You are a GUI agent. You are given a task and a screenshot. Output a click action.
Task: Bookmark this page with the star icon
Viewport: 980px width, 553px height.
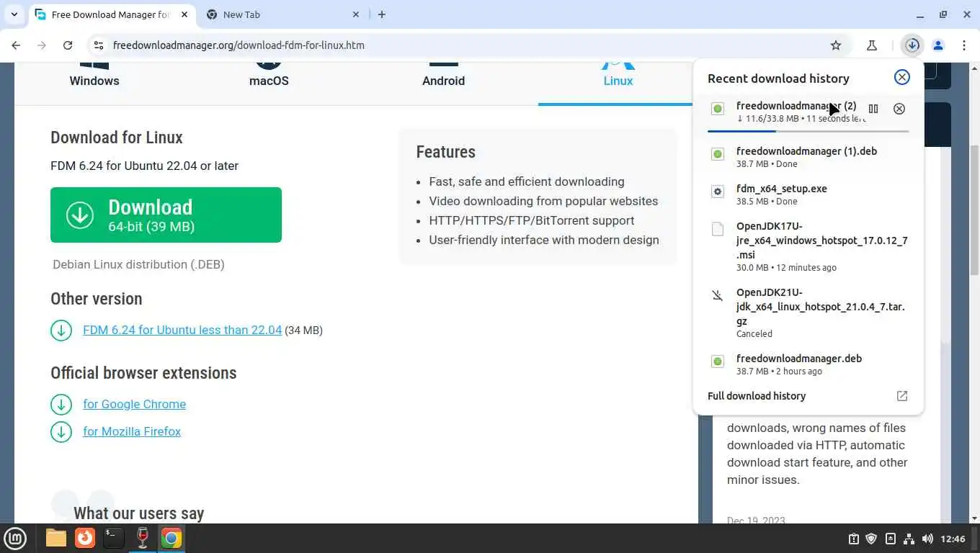point(836,45)
